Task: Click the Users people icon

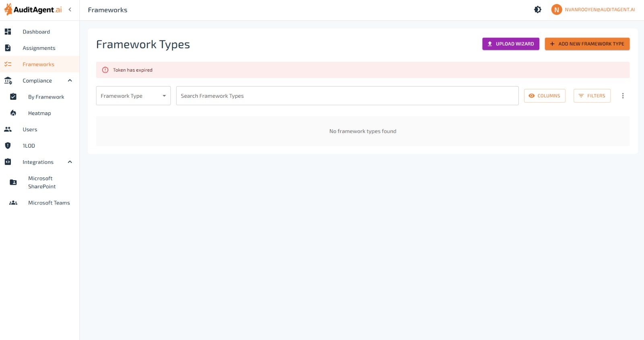Action: [8, 130]
